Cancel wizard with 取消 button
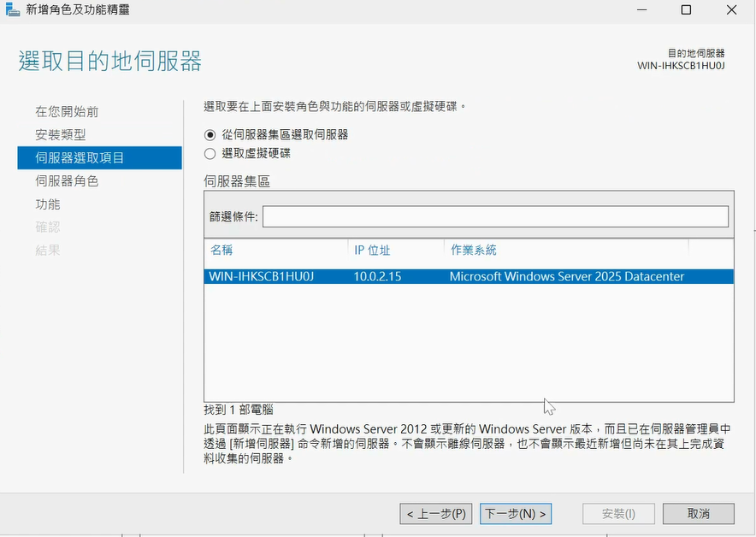The image size is (756, 537). [x=698, y=514]
